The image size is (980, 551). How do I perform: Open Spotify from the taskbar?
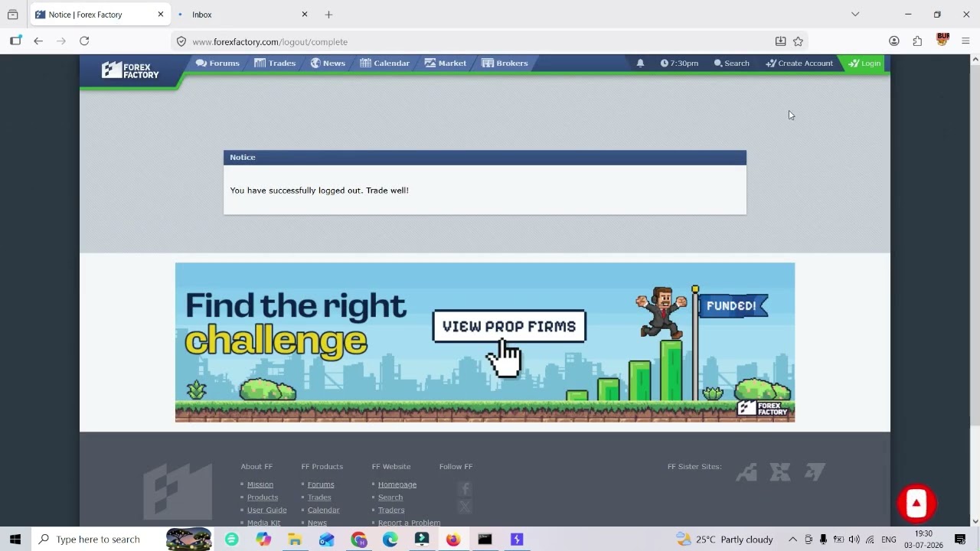coord(231,540)
